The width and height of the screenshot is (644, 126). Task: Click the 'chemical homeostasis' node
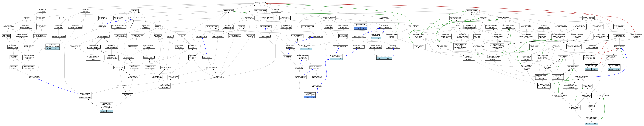click(x=67, y=18)
